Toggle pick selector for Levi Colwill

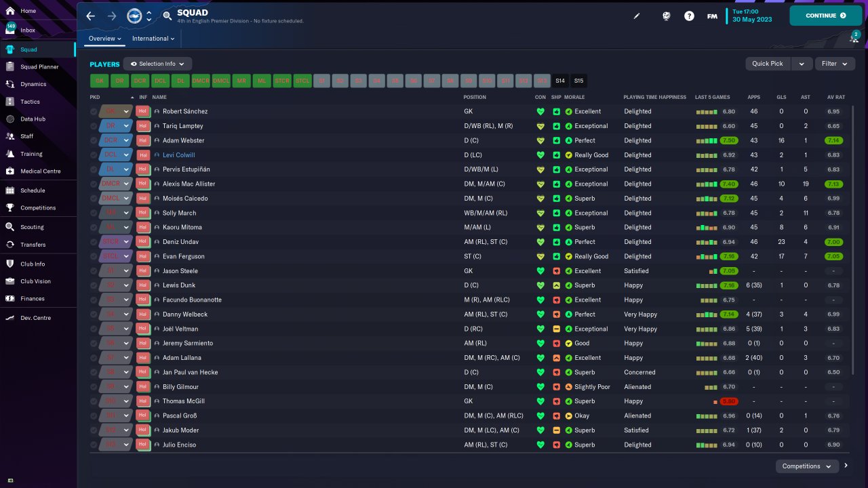pos(94,155)
